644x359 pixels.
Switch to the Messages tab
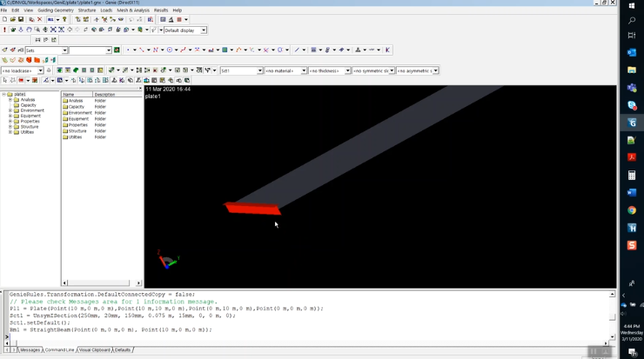point(30,350)
